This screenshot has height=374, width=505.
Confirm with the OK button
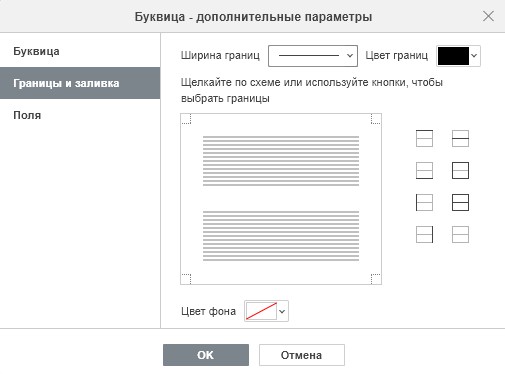[206, 355]
